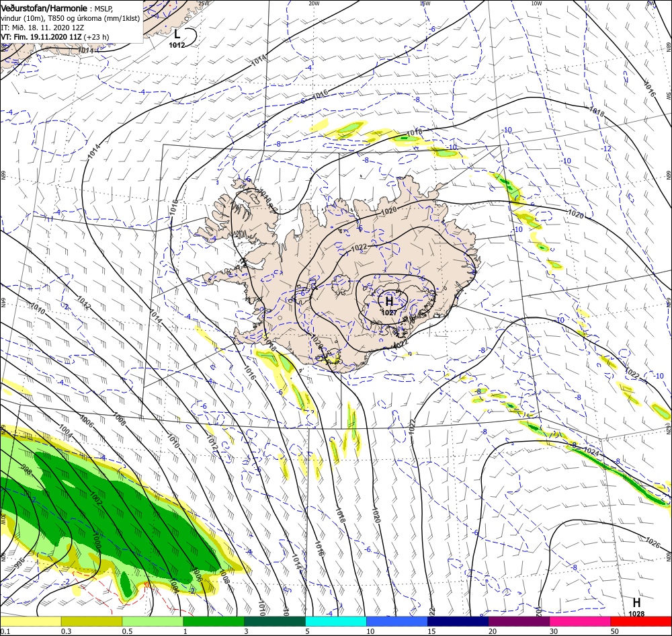
Task: Click the legend value '50'
Action: point(615,631)
